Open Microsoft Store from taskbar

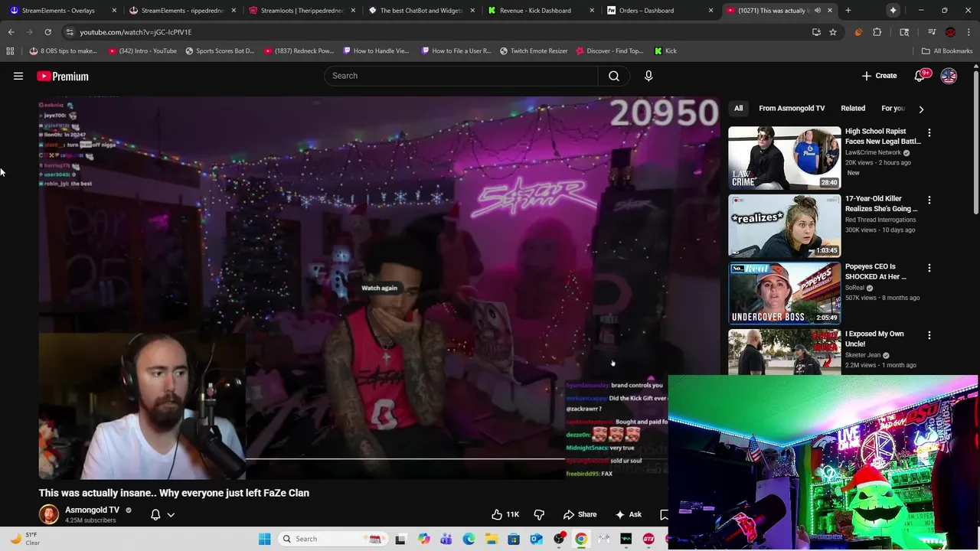514,539
